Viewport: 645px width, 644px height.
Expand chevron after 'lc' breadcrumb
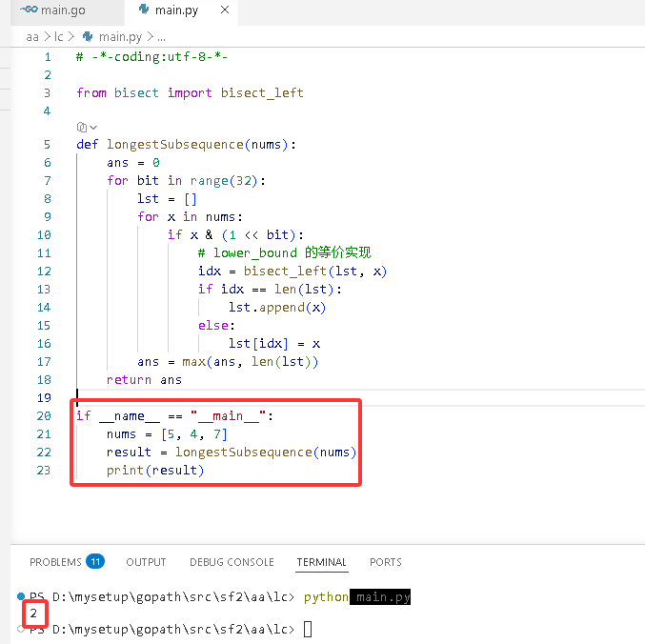coord(71,37)
